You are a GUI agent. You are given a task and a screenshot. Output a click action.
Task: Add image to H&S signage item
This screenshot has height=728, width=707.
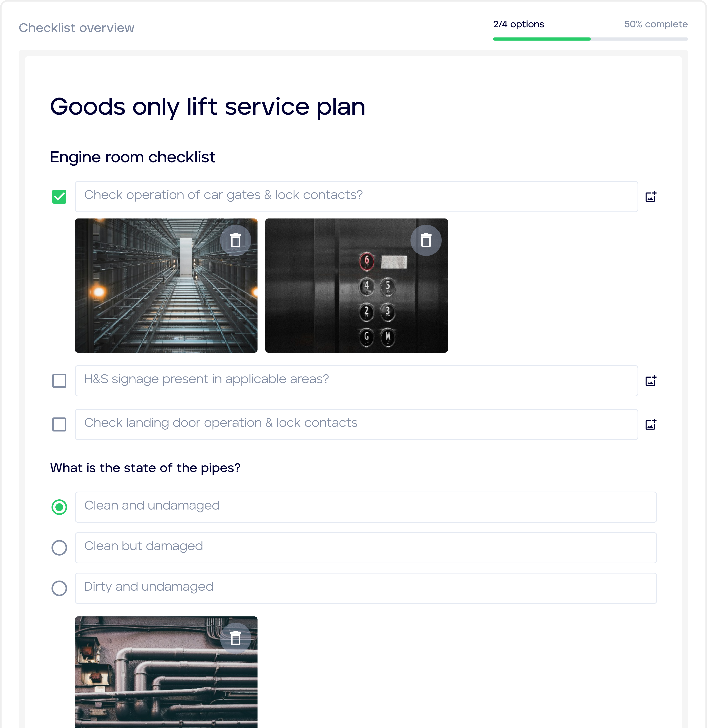pyautogui.click(x=651, y=381)
